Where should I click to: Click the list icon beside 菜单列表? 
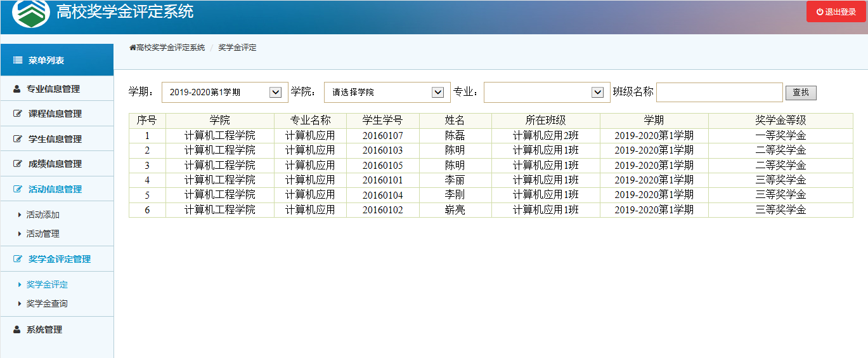tap(18, 60)
